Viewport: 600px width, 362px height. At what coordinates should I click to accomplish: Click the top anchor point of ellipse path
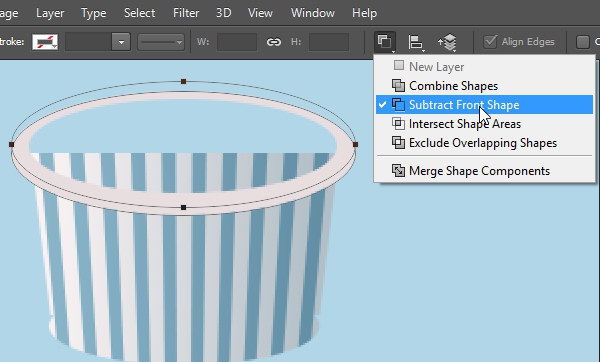(183, 82)
